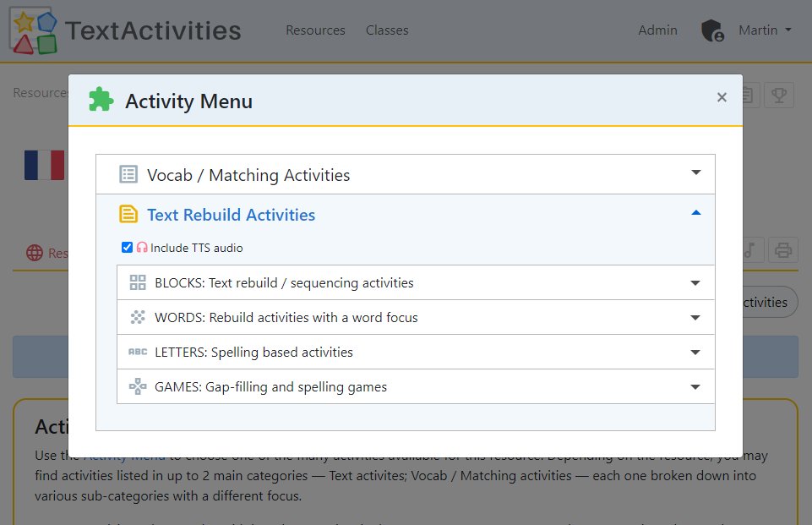This screenshot has height=525, width=812.
Task: Click the Include TTS audio label
Action: tap(196, 248)
